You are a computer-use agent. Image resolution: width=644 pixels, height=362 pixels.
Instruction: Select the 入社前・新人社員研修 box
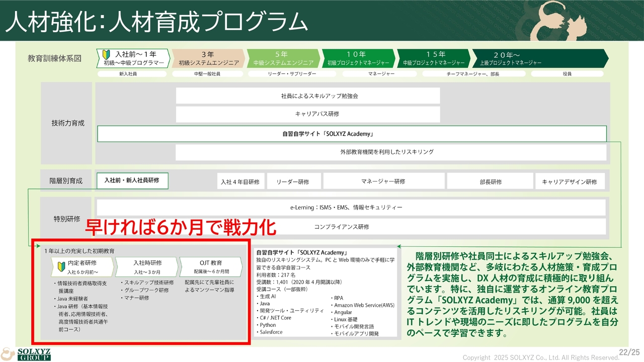point(132,180)
